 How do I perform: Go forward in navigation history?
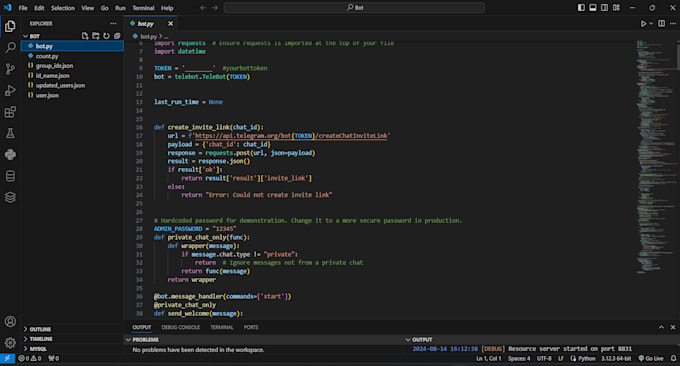pos(215,8)
